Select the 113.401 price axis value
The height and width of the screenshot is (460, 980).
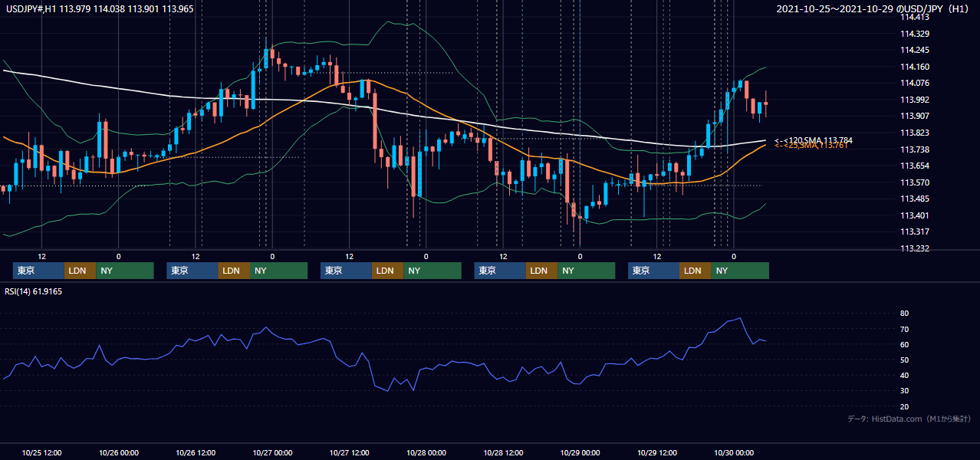(x=915, y=215)
